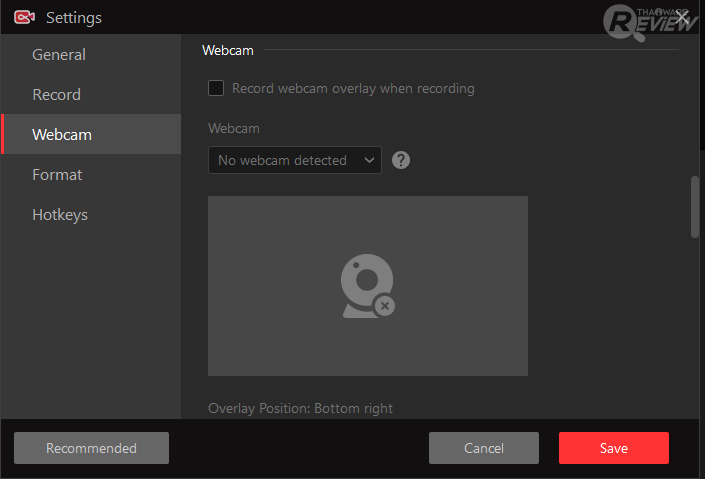Cancel the settings changes

[x=484, y=448]
